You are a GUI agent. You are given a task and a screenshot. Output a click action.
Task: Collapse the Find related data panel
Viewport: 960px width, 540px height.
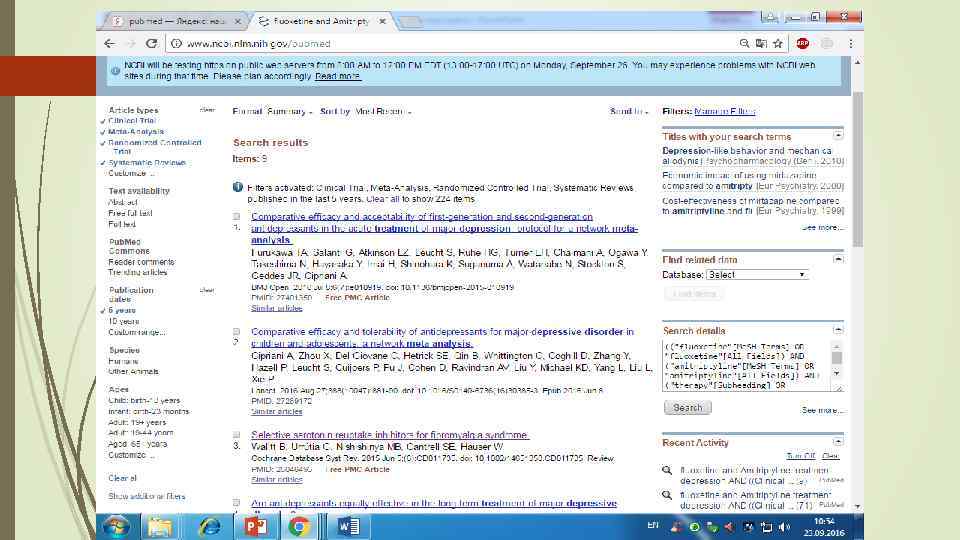(x=838, y=259)
